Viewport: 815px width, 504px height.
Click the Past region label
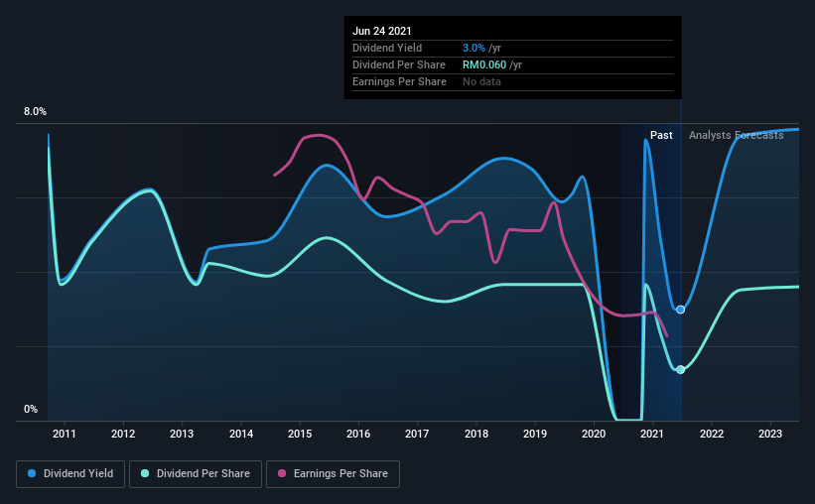661,135
